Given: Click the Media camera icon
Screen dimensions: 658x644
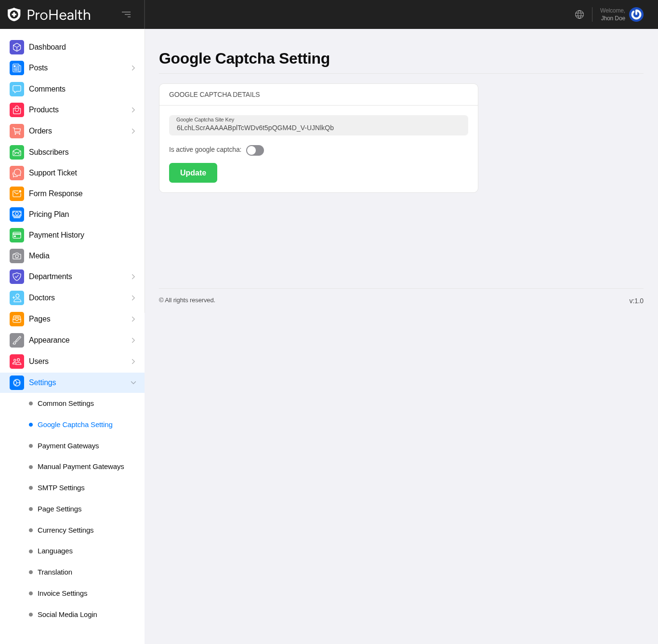Looking at the screenshot, I should pos(17,256).
